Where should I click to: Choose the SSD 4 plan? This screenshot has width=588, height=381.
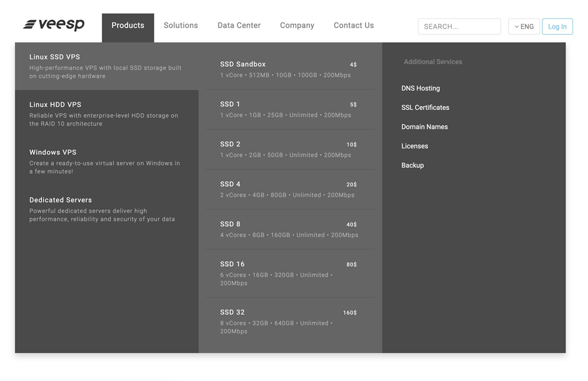click(290, 189)
